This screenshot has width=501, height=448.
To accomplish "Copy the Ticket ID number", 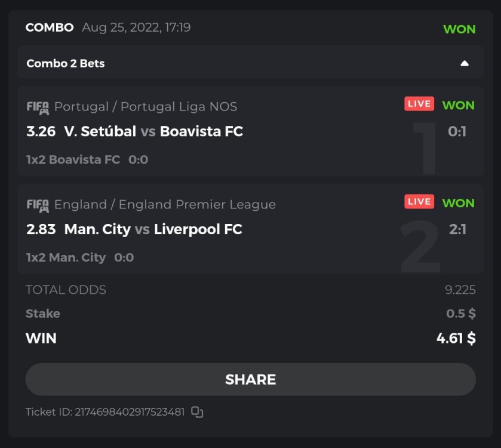I will pyautogui.click(x=197, y=412).
